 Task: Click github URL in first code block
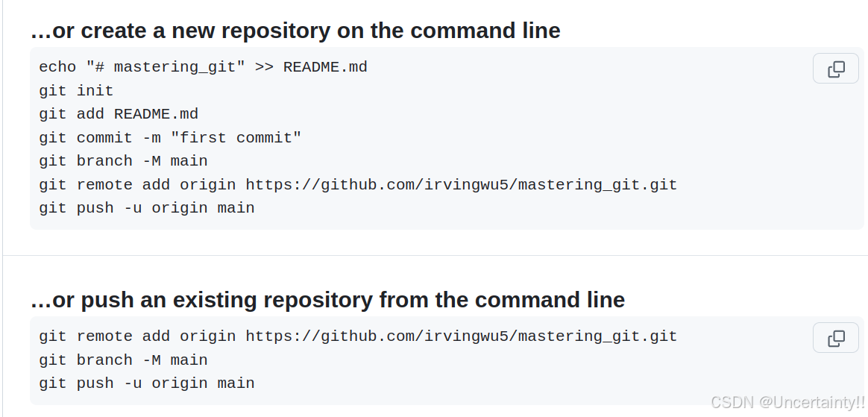[461, 184]
